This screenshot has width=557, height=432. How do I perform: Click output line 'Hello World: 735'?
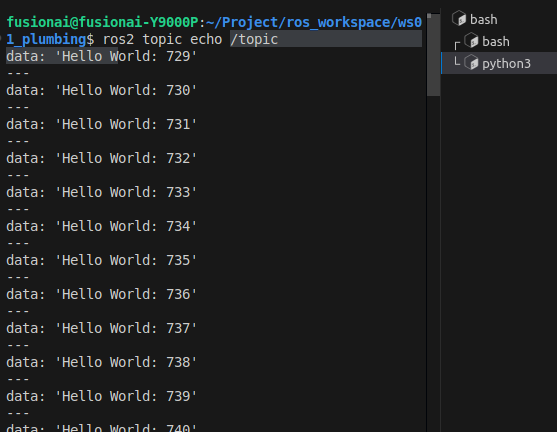101,260
